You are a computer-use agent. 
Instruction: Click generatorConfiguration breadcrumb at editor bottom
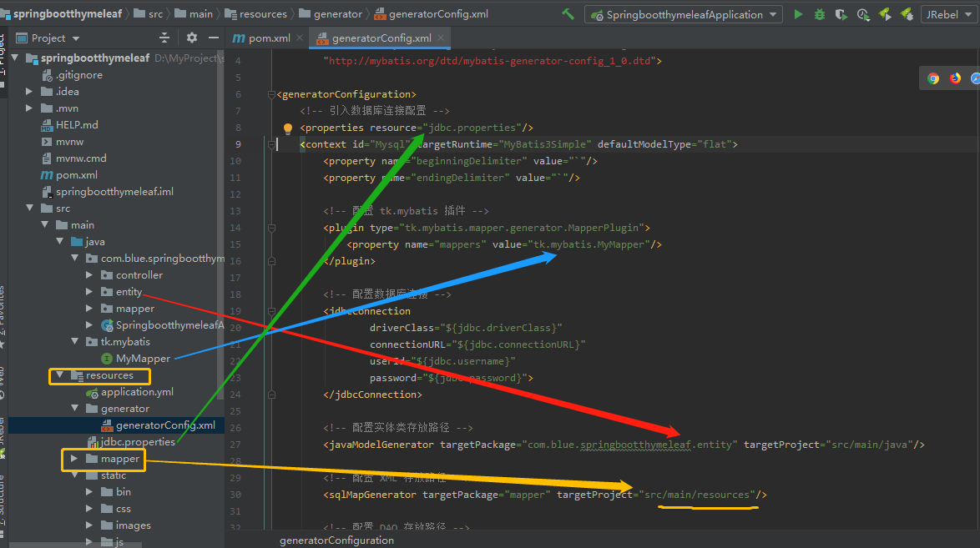pyautogui.click(x=337, y=540)
